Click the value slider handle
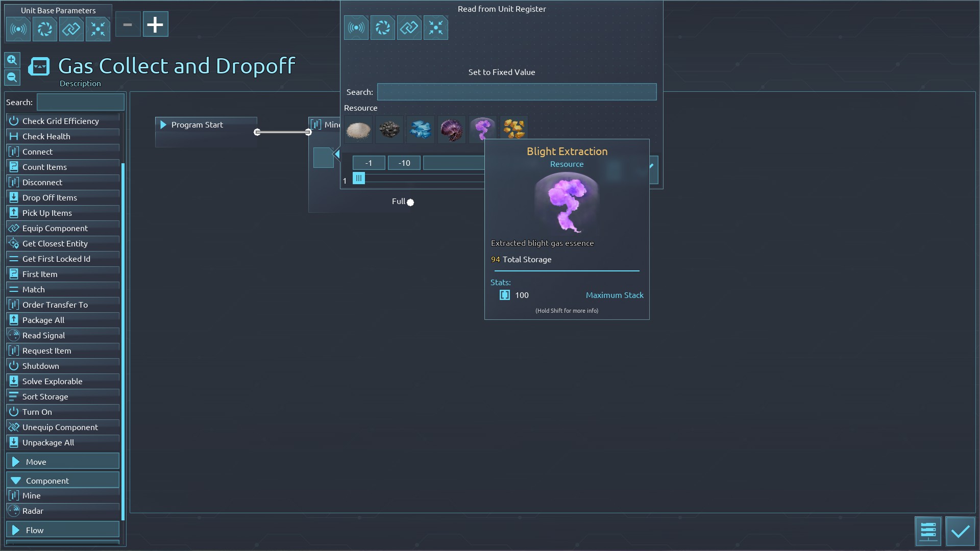980x551 pixels. tap(359, 178)
